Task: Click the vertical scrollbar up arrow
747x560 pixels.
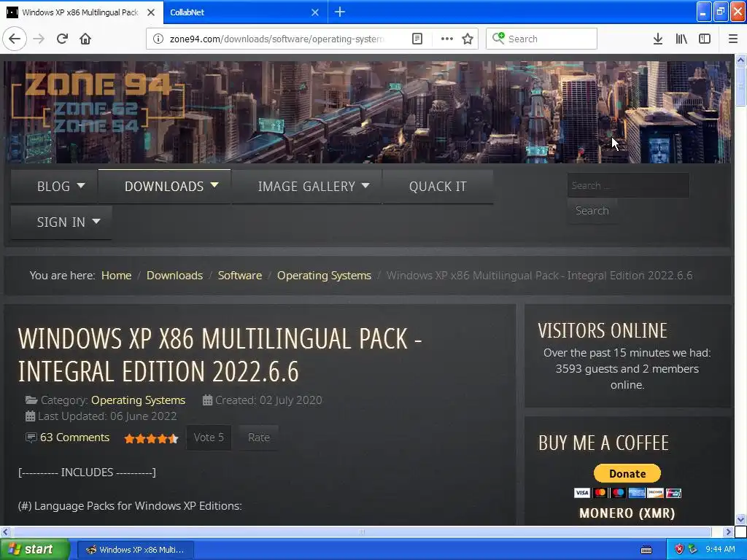Action: [x=740, y=60]
